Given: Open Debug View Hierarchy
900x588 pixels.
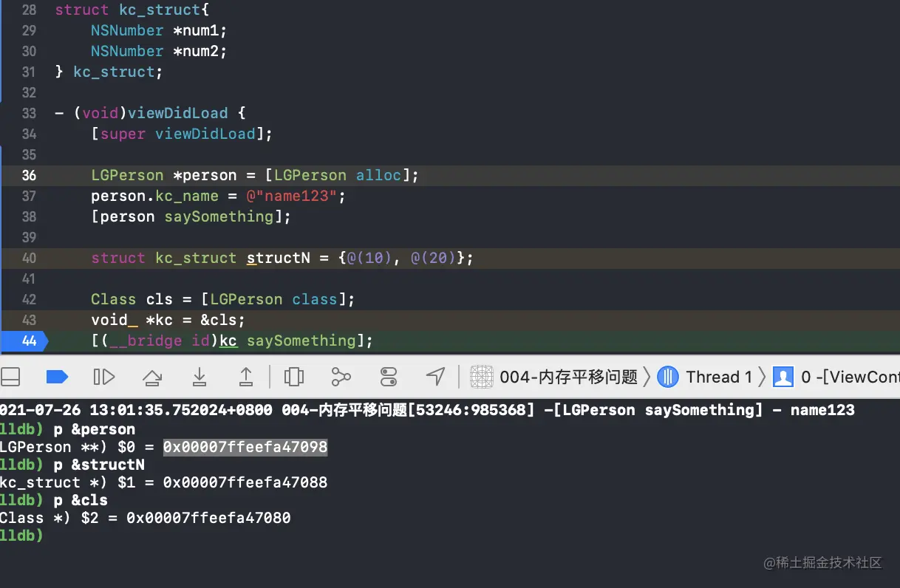Looking at the screenshot, I should pos(294,377).
